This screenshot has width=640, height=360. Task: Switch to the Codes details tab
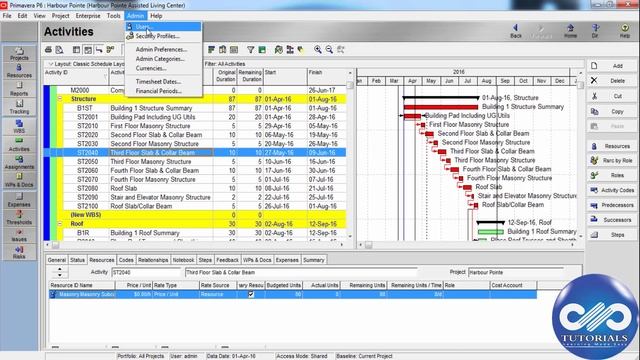(x=126, y=260)
